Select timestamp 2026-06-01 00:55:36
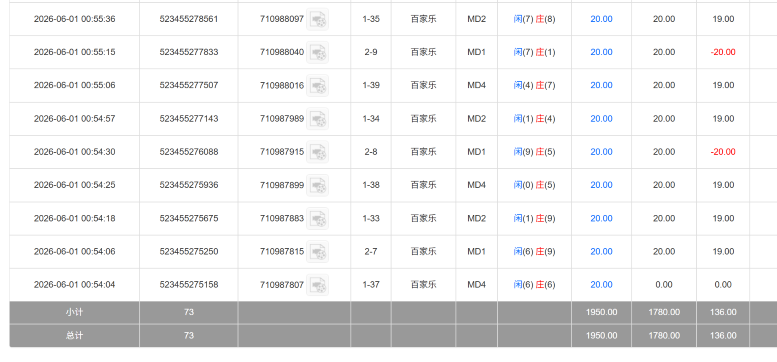The image size is (777, 362). pyautogui.click(x=74, y=19)
